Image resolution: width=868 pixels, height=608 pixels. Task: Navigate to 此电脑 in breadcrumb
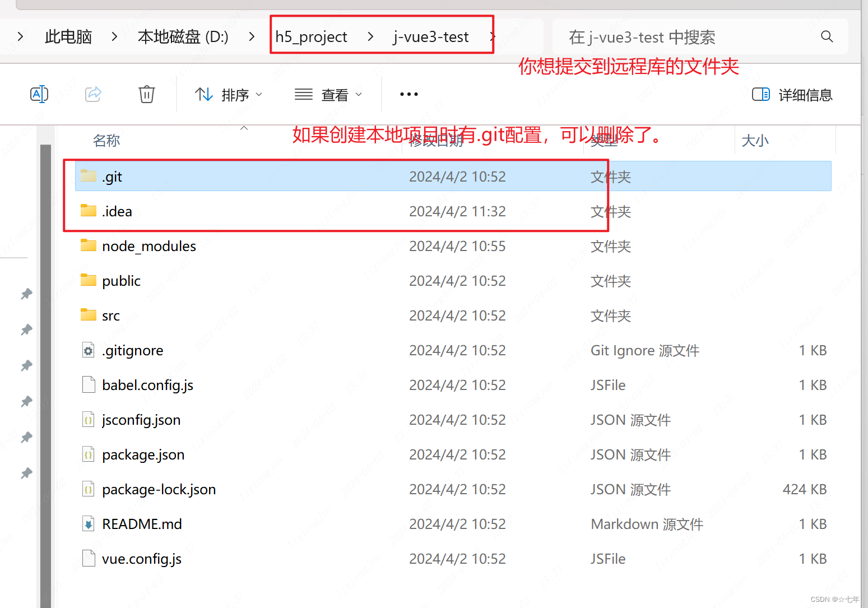click(68, 37)
